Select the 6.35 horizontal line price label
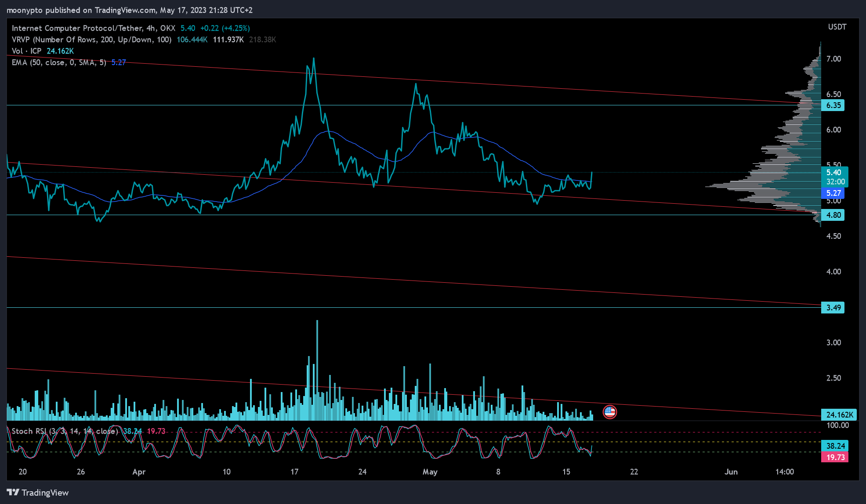 pos(833,105)
